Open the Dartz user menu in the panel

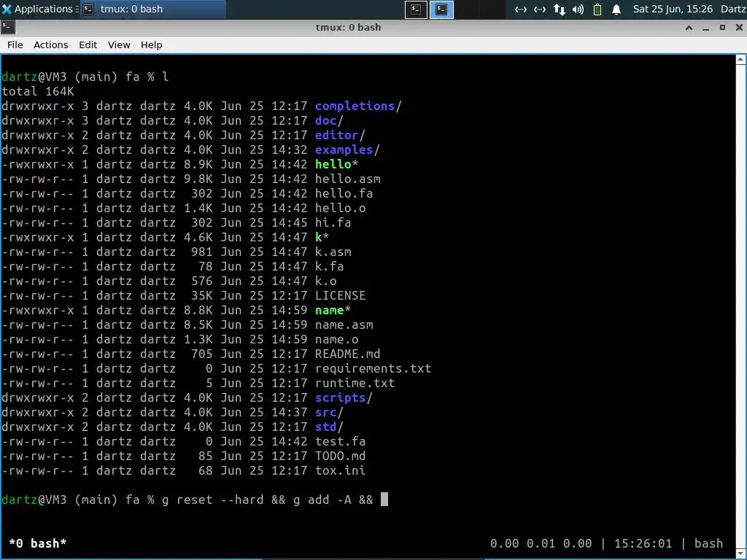733,9
